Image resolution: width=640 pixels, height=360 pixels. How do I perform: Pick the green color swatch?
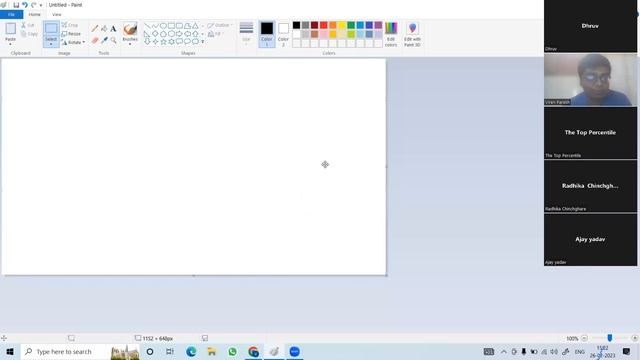[x=351, y=25]
